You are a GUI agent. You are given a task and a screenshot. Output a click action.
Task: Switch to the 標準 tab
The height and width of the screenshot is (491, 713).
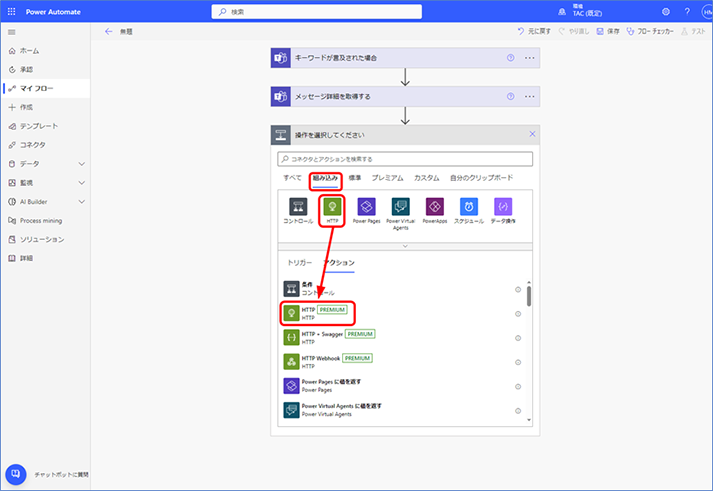pyautogui.click(x=355, y=178)
